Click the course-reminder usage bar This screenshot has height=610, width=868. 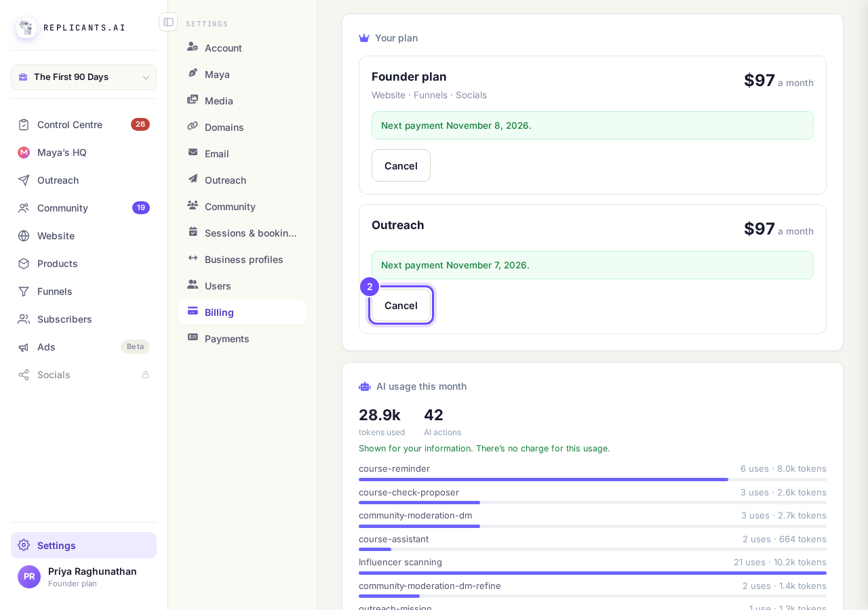(593, 479)
